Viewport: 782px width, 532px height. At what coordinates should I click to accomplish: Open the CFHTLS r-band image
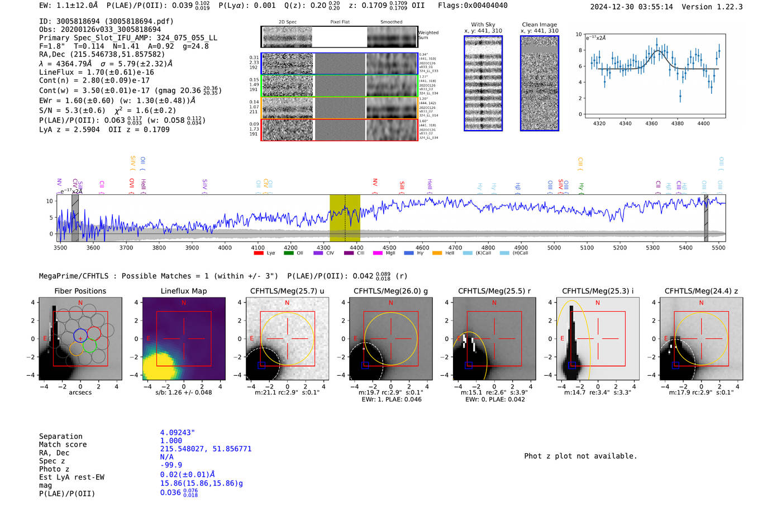click(x=494, y=338)
